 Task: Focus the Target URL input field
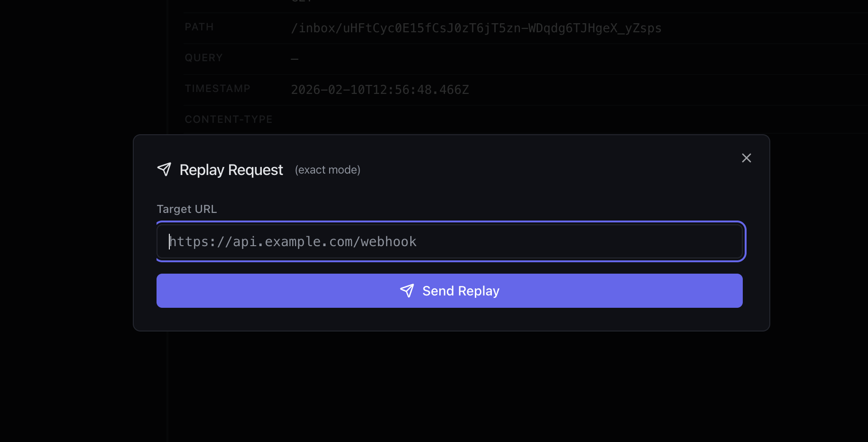[450, 241]
